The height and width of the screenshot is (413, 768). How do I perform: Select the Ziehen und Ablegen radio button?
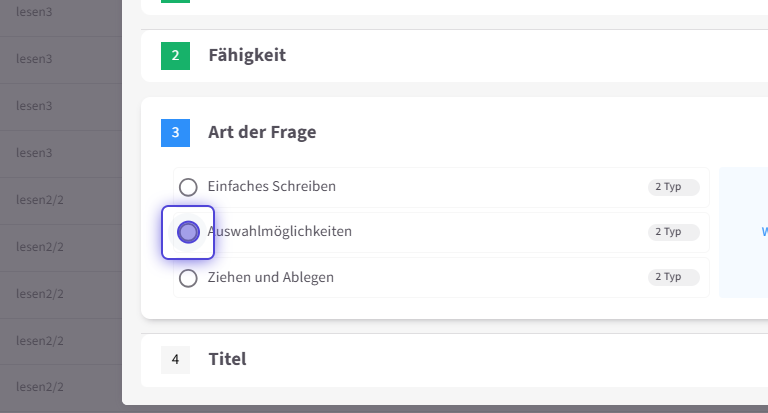point(188,278)
